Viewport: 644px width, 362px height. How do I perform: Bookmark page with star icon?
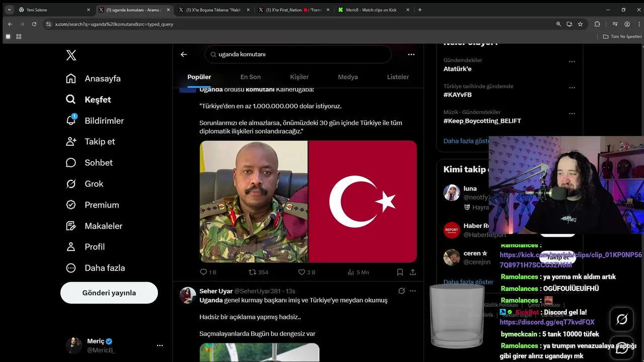580,24
